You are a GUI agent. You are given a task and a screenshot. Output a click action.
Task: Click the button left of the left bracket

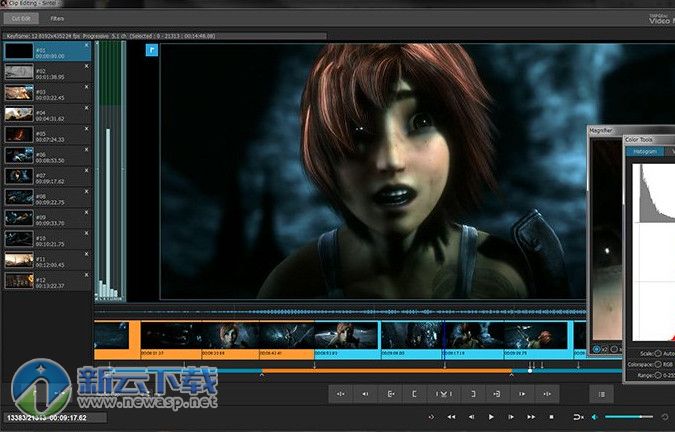coord(390,394)
